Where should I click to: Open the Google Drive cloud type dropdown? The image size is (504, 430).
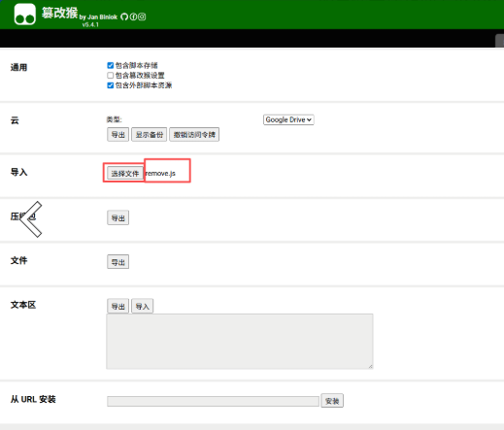click(288, 119)
